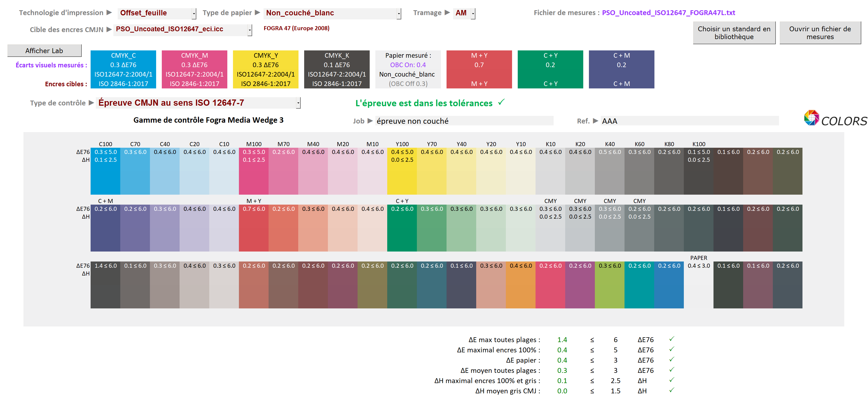Expand Cible des encres CMJN dropdown
This screenshot has height=406, width=868.
click(x=250, y=30)
